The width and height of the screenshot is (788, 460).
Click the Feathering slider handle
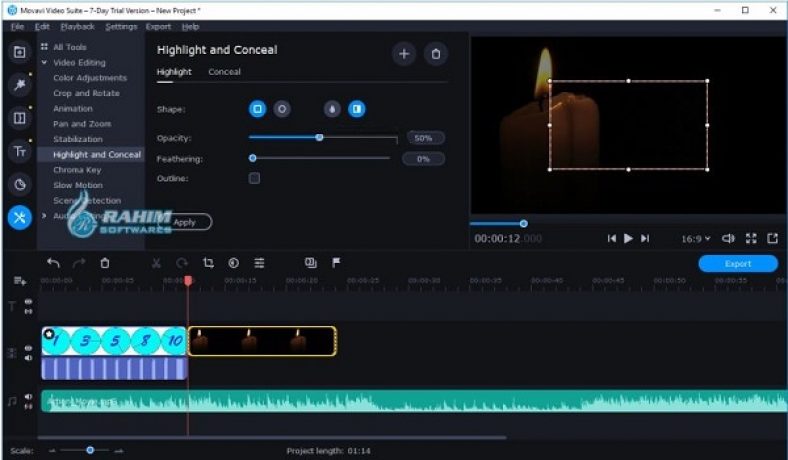tap(253, 158)
